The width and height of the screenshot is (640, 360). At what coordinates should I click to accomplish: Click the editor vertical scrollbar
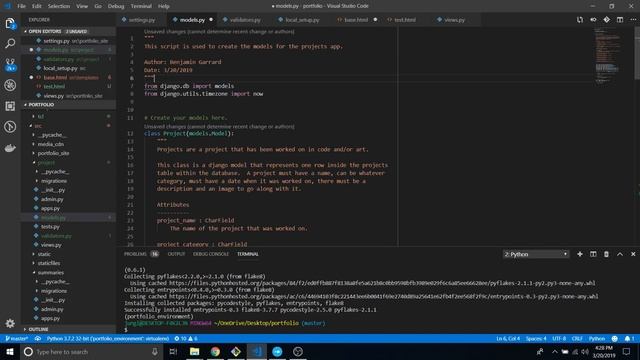click(x=637, y=53)
